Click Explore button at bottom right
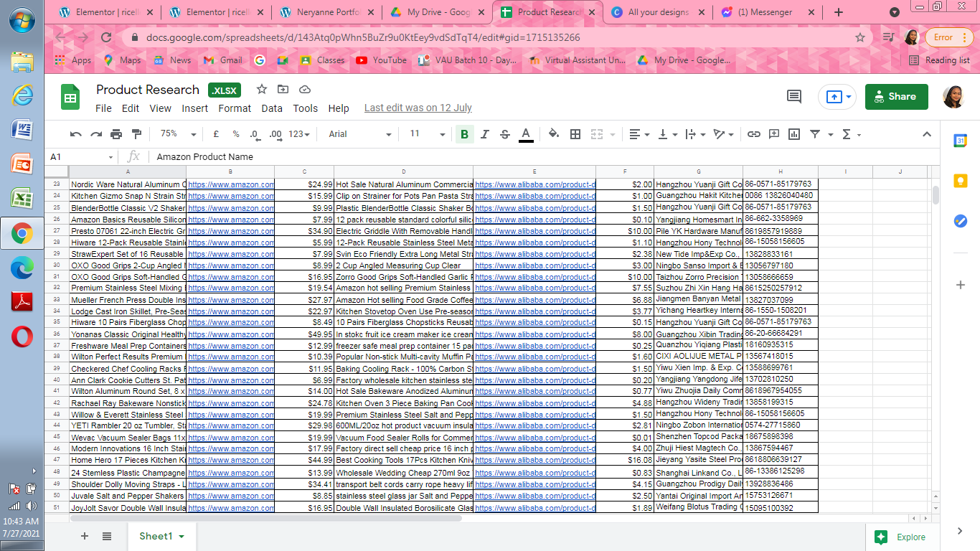 [900, 537]
